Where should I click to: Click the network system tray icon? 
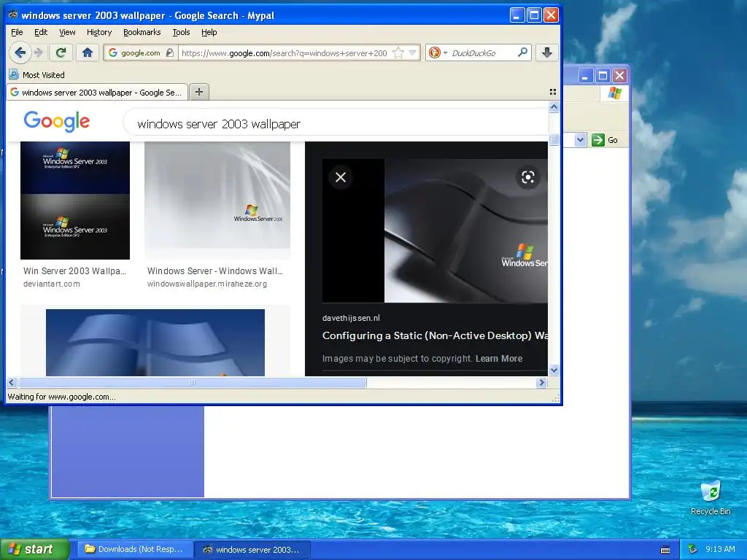[693, 549]
